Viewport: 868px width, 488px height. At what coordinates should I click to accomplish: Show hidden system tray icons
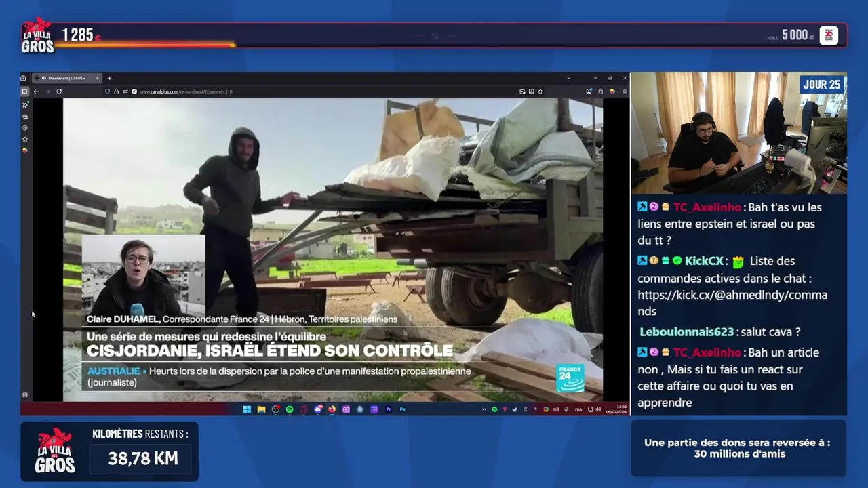click(x=484, y=409)
